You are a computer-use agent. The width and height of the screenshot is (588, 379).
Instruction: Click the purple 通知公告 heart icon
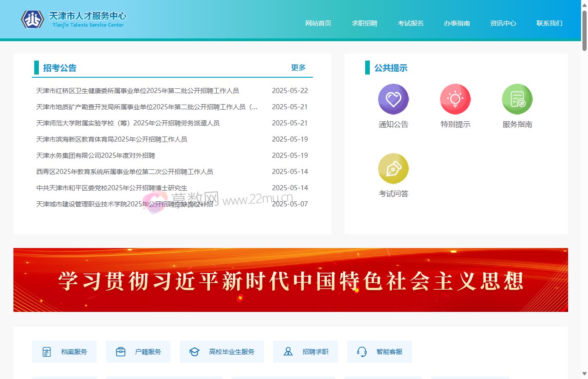click(x=393, y=99)
